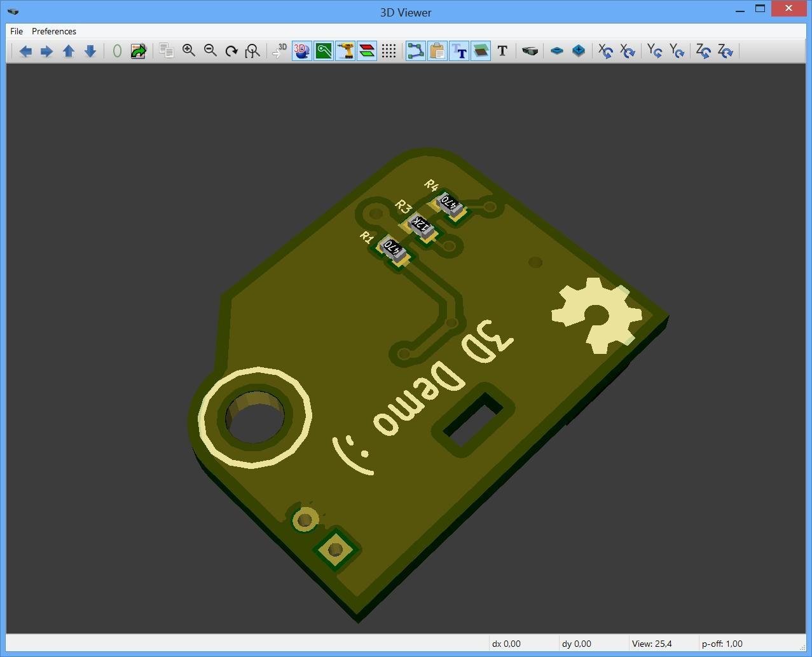Open the Preferences menu
This screenshot has width=812, height=657.
pos(53,31)
